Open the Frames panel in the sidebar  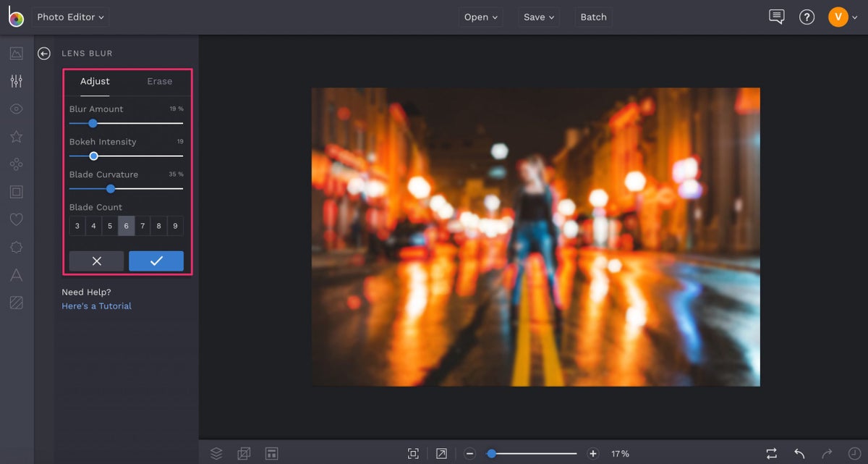tap(15, 191)
